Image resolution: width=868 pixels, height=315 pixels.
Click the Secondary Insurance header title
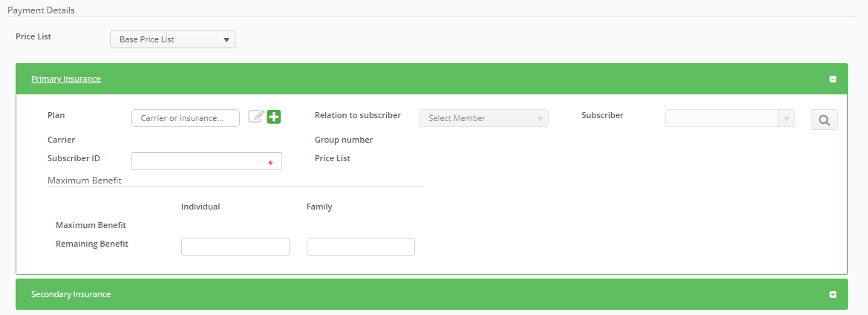(71, 294)
